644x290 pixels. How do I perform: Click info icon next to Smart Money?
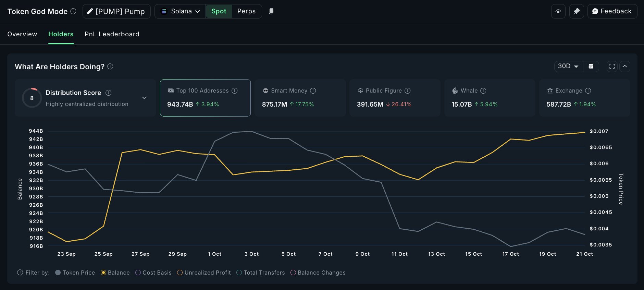tap(313, 90)
